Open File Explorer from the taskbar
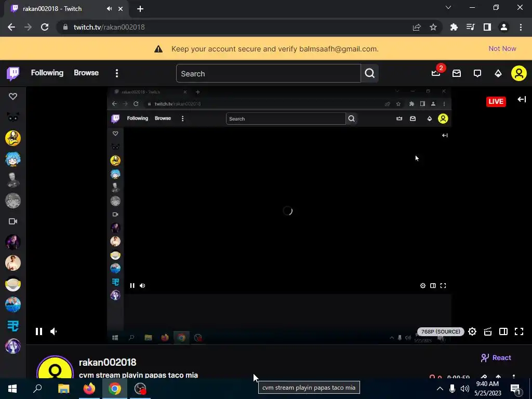Screen dimensions: 532x399 [63, 389]
